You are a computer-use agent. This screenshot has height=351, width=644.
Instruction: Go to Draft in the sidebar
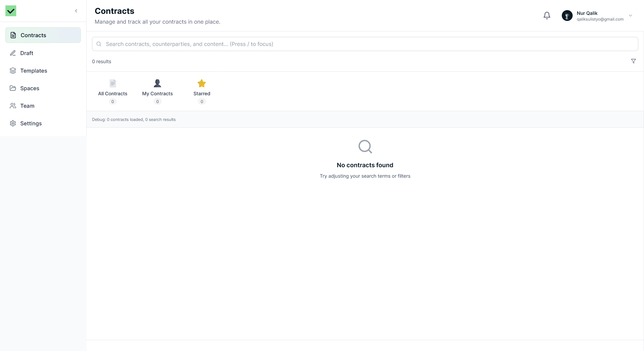[x=27, y=53]
